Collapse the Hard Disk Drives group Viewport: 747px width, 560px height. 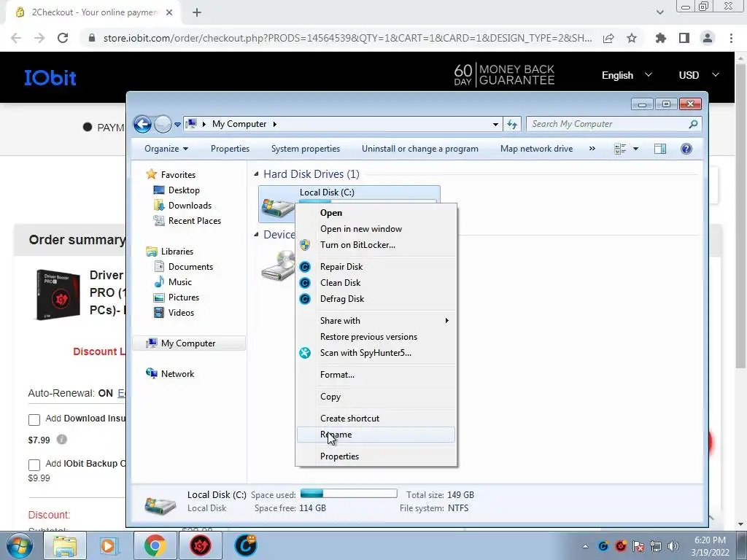[256, 174]
